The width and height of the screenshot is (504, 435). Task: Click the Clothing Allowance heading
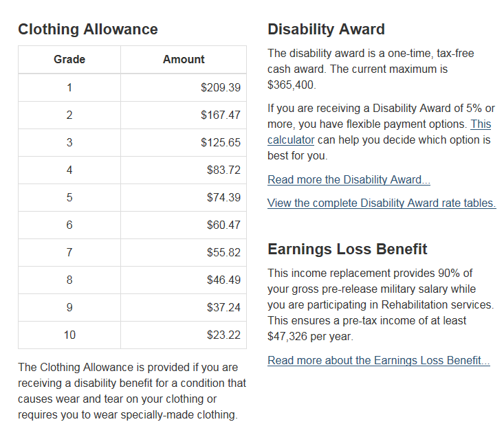pos(88,30)
